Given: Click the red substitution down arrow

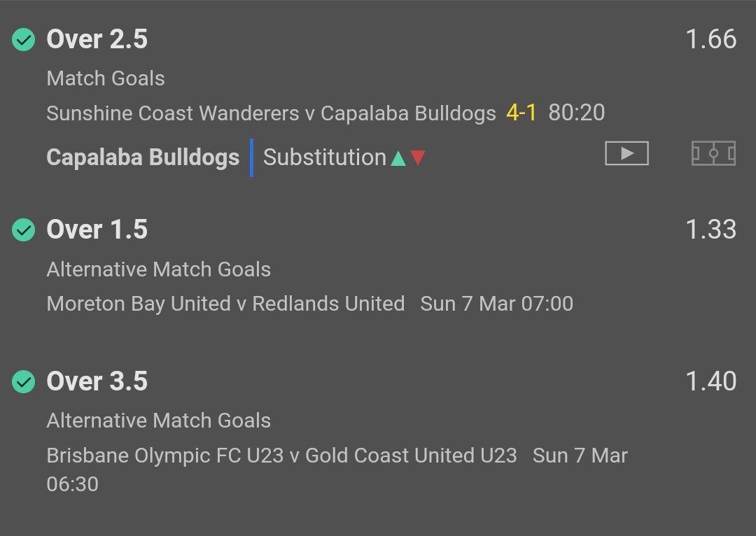Looking at the screenshot, I should 418,158.
